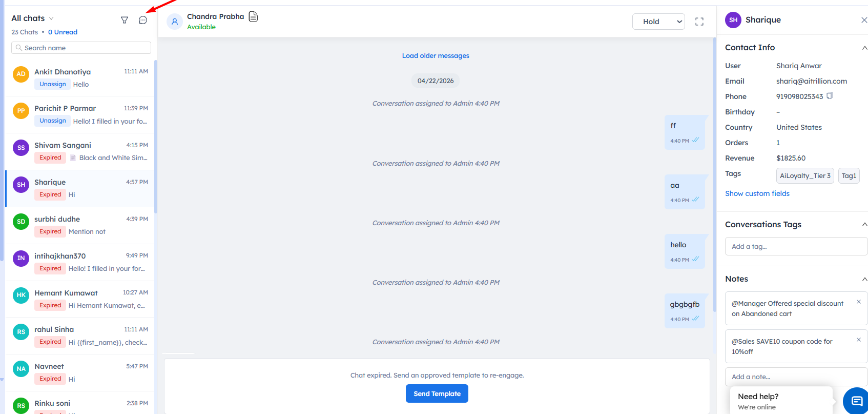Expand chat to fullscreen view

699,22
